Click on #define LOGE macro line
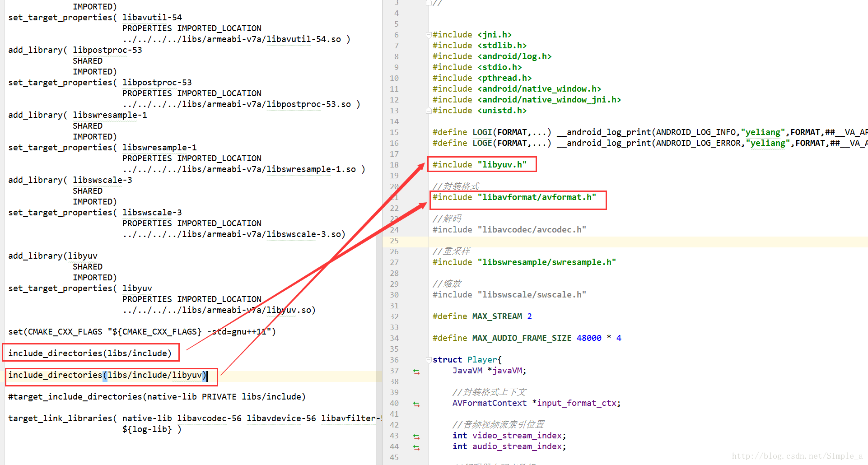The width and height of the screenshot is (868, 465). click(x=650, y=143)
